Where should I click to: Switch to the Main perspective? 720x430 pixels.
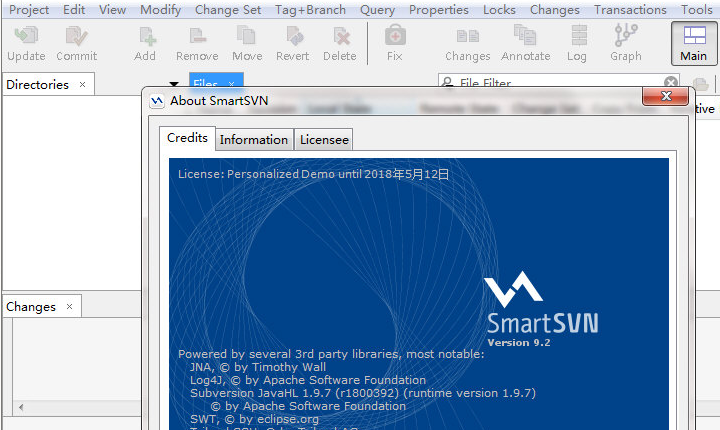(693, 43)
